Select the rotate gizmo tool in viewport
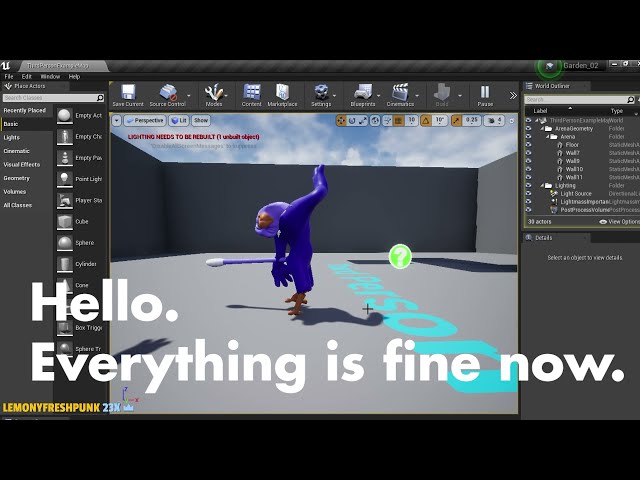 [352, 120]
